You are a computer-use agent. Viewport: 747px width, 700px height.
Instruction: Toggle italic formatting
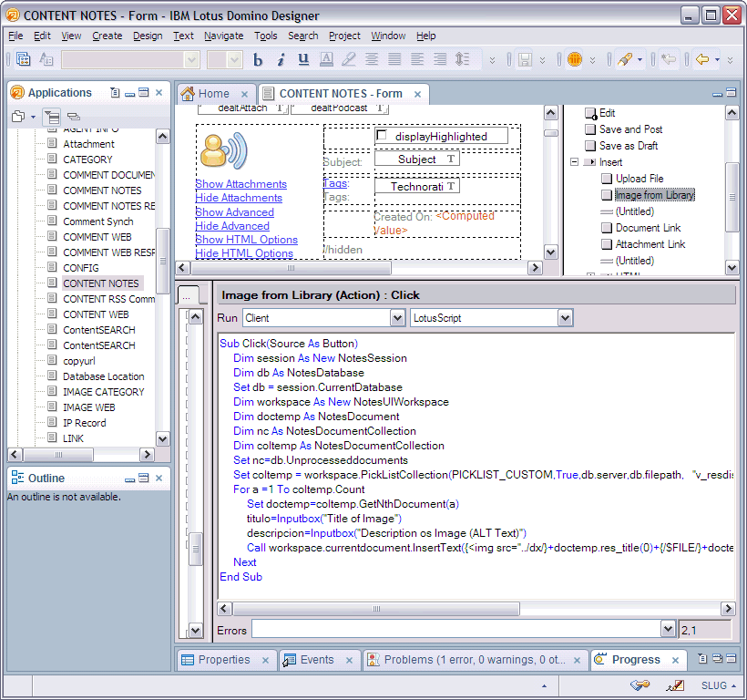click(281, 59)
